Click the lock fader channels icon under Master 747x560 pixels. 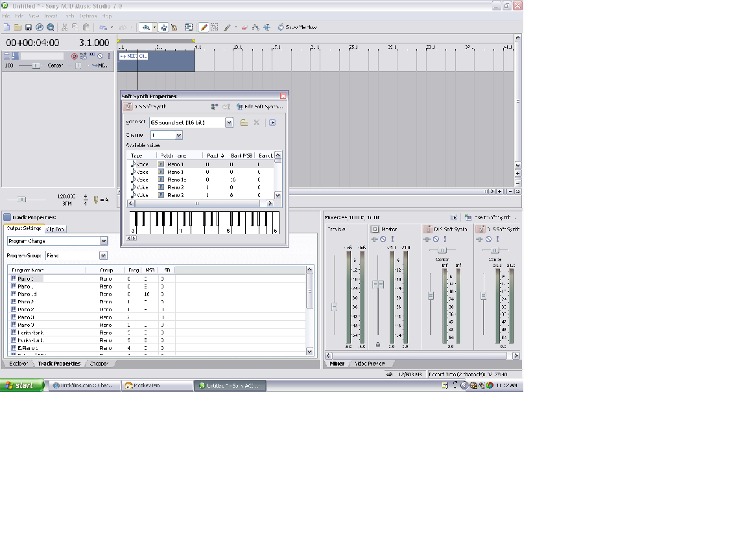point(378,344)
